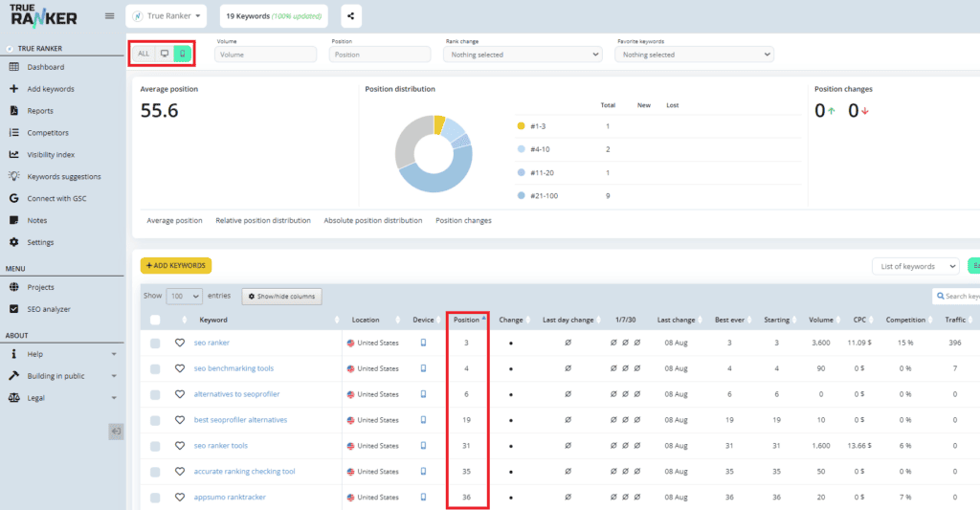Image resolution: width=980 pixels, height=510 pixels.
Task: Open the Favorite keywords dropdown
Action: (x=695, y=55)
